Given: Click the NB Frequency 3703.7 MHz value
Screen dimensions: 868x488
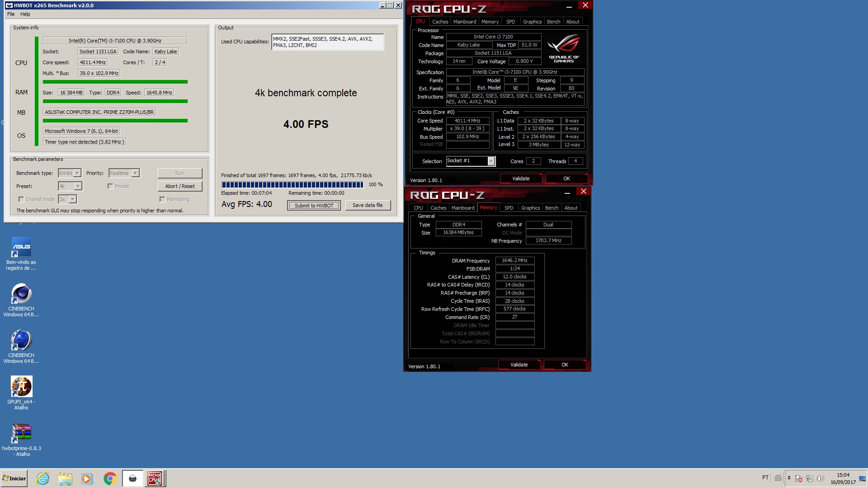Looking at the screenshot, I should [x=548, y=241].
